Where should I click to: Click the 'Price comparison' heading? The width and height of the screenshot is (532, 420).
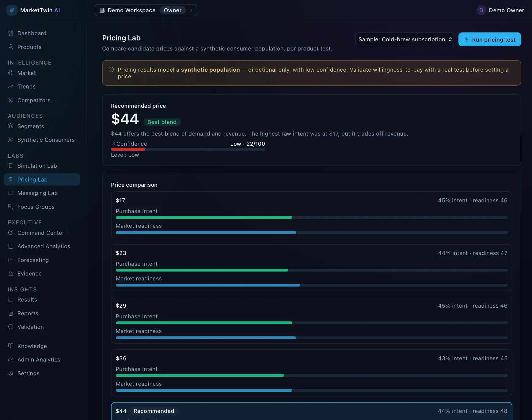coord(134,185)
